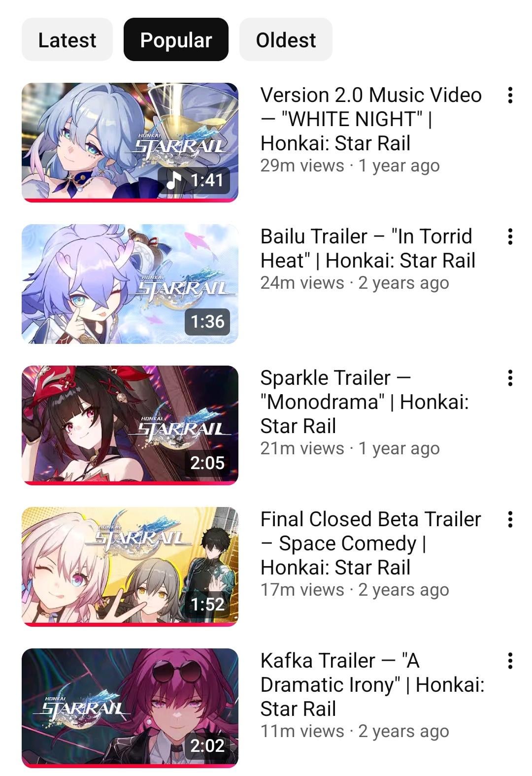This screenshot has height=776, width=532.
Task: Tap the 2:05 duration badge on Sparkle video
Action: 207,463
